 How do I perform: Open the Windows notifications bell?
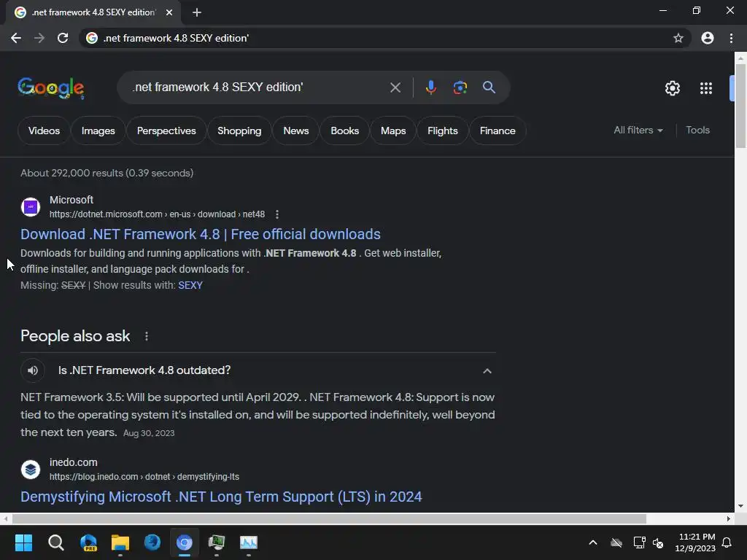point(727,542)
